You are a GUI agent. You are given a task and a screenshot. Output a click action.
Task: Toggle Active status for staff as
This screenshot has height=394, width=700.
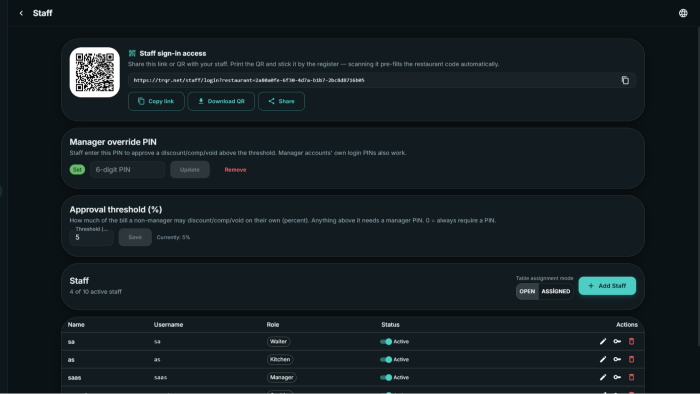[386, 359]
